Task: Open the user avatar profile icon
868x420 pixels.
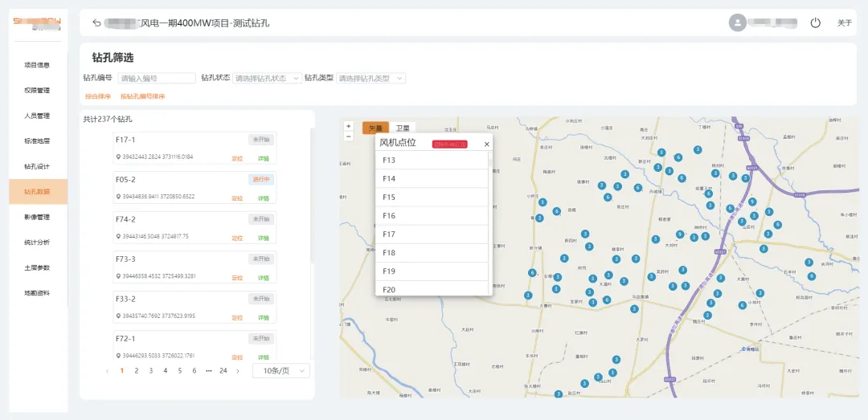Action: (737, 22)
